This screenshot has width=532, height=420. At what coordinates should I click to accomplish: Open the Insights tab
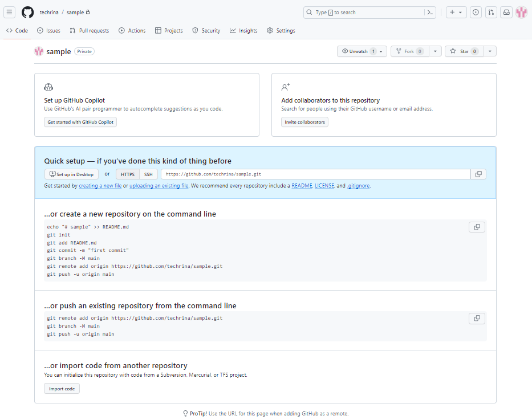pyautogui.click(x=243, y=31)
